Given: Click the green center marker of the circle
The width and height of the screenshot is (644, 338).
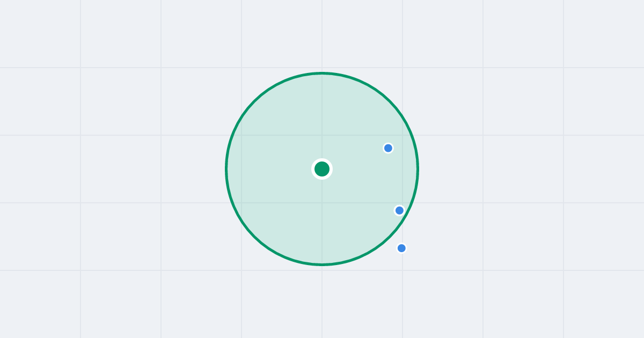Looking at the screenshot, I should (x=322, y=169).
